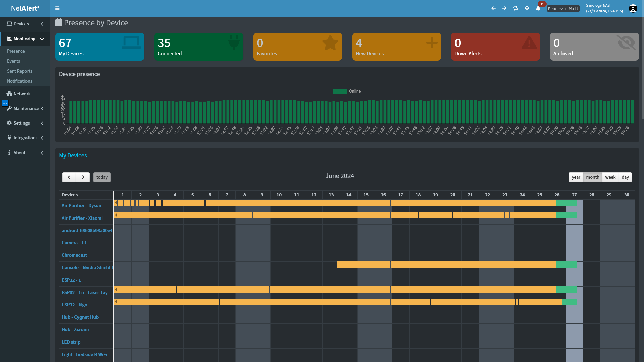The width and height of the screenshot is (644, 362).
Task: Switch calendar to week view
Action: click(610, 177)
